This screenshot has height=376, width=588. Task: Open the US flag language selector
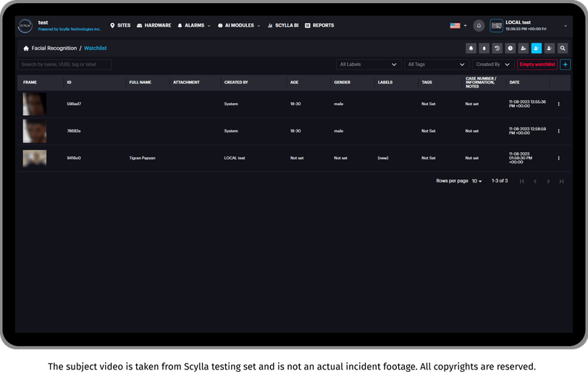point(458,25)
